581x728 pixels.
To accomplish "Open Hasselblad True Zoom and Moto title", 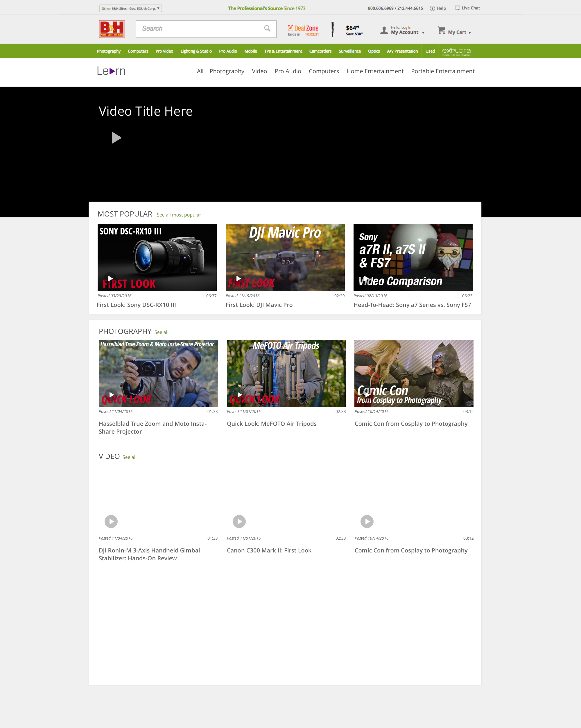I will [x=153, y=428].
